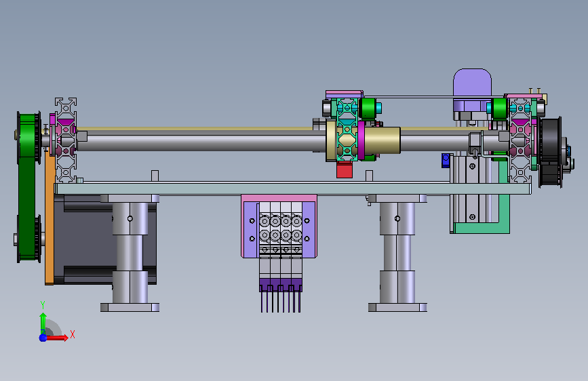Click the Y label of the coordinate triad
This screenshot has width=588, height=381.
43,305
